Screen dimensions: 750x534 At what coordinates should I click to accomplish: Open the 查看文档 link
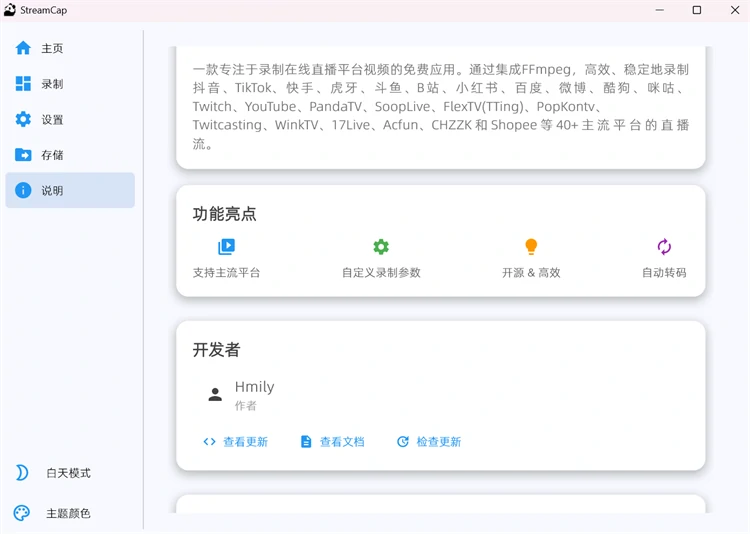click(x=342, y=442)
